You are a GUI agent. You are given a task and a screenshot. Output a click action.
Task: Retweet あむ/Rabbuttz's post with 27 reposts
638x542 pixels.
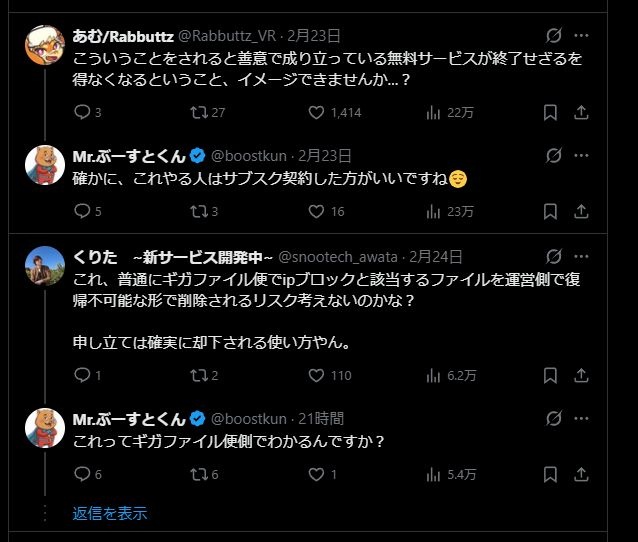pyautogui.click(x=198, y=113)
